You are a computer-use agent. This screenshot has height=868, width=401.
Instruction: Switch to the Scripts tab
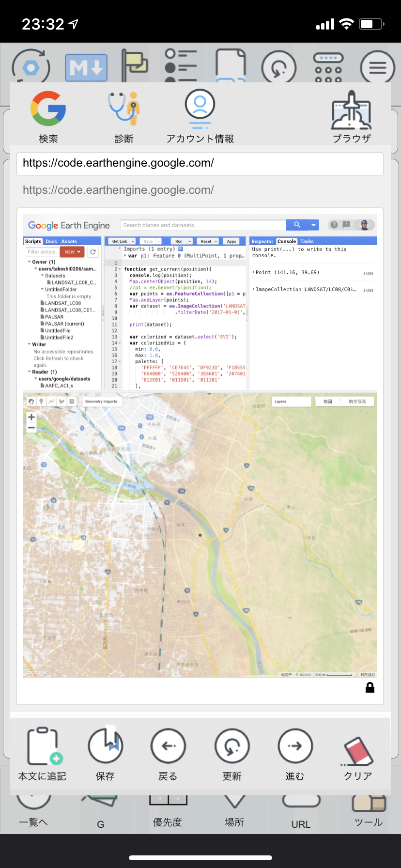[x=33, y=241]
